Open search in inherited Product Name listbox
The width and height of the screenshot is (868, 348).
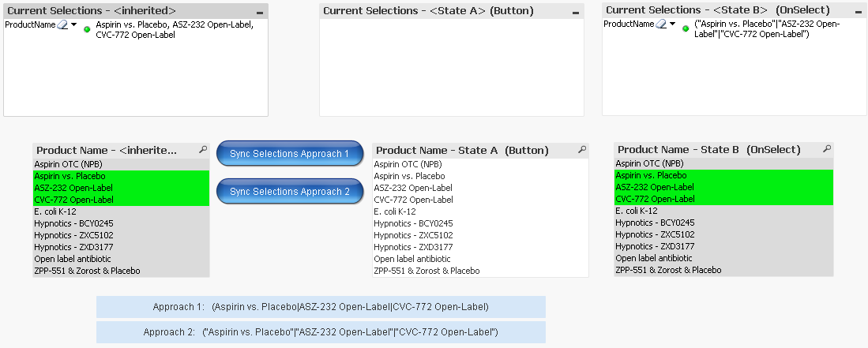[x=203, y=149]
